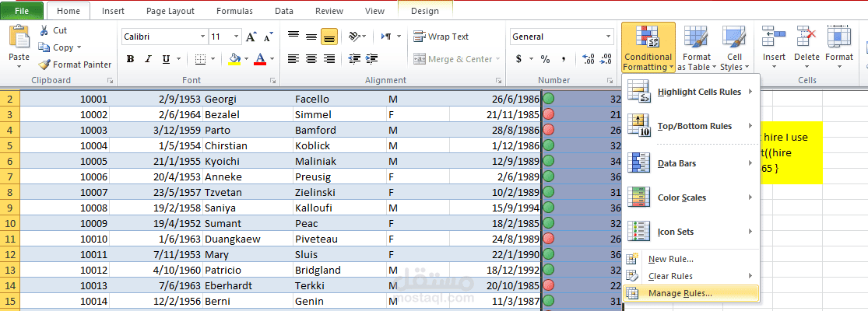Image resolution: width=868 pixels, height=311 pixels.
Task: Apply Comma Style format
Action: pos(564,58)
